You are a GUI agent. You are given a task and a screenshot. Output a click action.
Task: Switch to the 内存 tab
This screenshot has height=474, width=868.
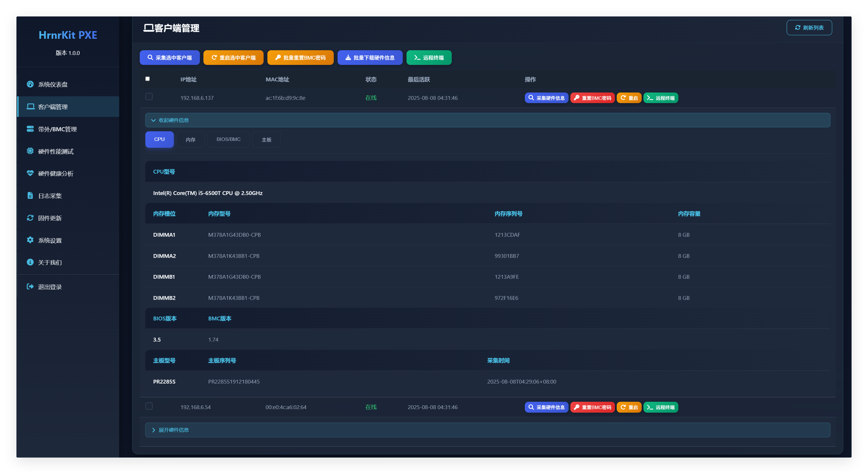(191, 139)
